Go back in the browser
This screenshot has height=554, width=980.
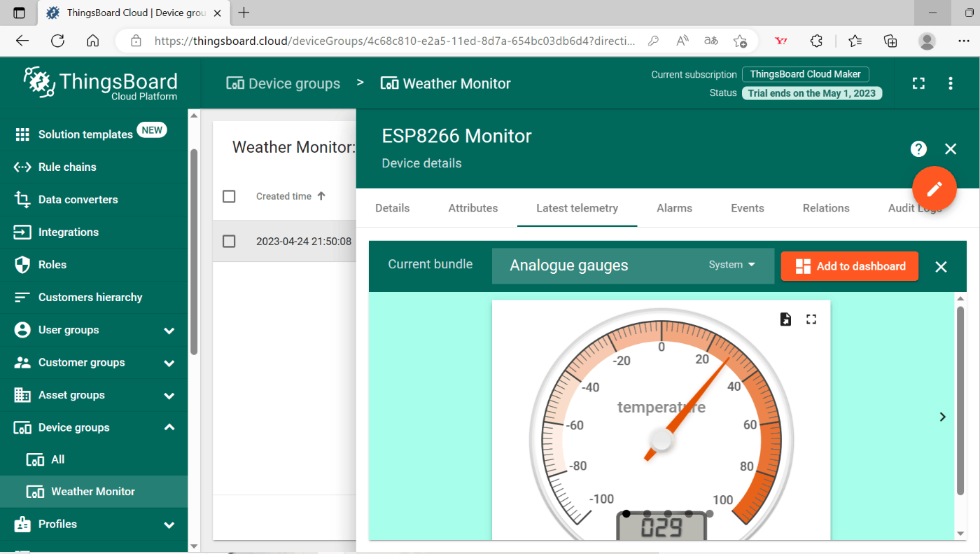point(22,41)
